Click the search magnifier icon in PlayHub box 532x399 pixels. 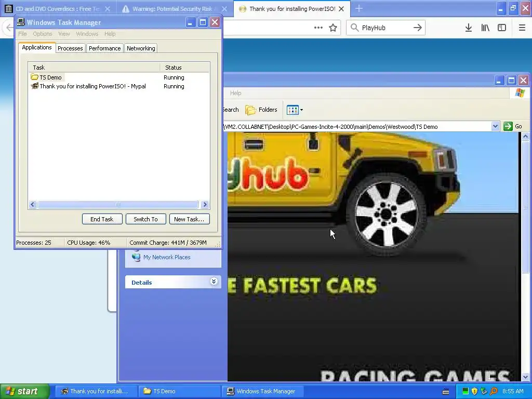coord(354,28)
